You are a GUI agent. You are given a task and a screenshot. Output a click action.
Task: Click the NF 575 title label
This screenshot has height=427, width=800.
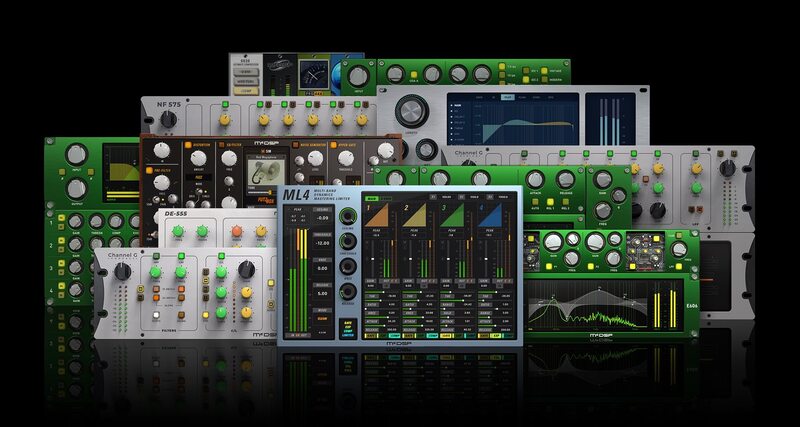[x=169, y=104]
